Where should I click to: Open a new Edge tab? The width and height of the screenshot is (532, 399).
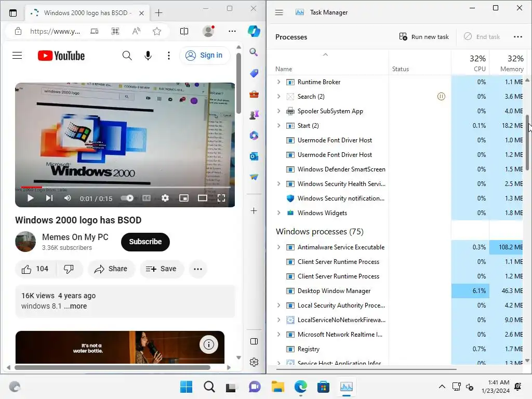(x=159, y=13)
